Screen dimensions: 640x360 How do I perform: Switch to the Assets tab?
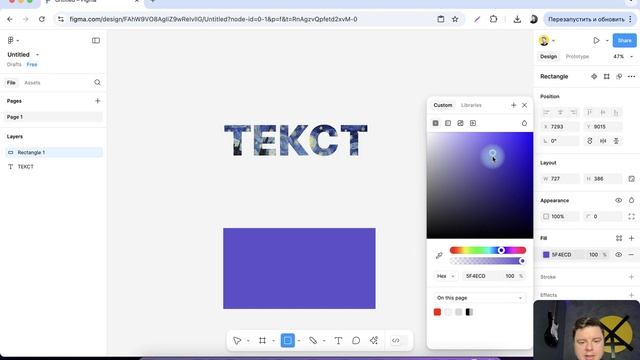(x=32, y=82)
